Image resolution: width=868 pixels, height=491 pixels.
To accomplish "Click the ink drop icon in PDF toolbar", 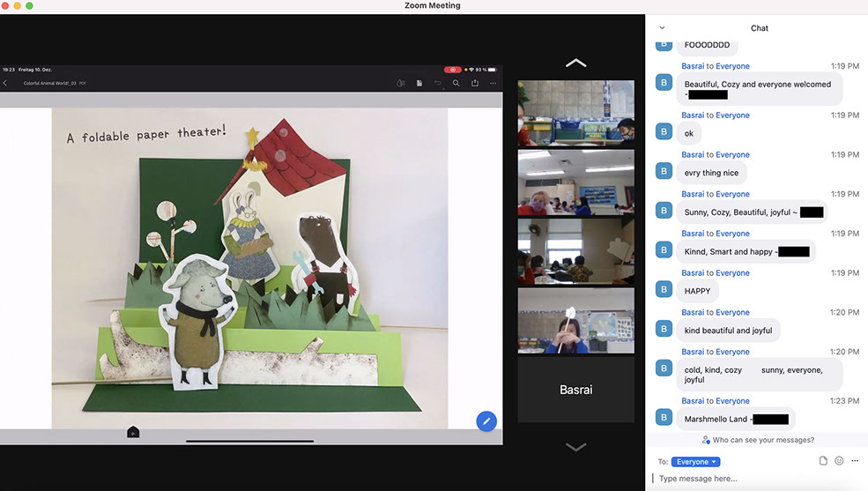I will tap(401, 83).
